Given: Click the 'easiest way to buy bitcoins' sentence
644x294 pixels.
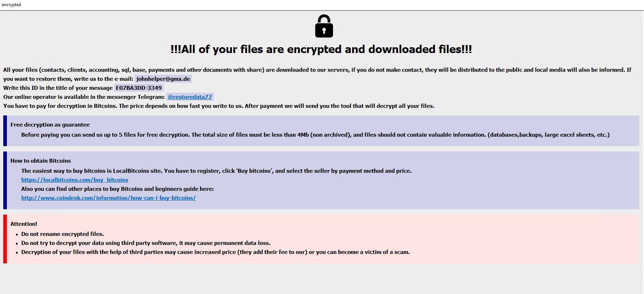Looking at the screenshot, I should pyautogui.click(x=216, y=171).
